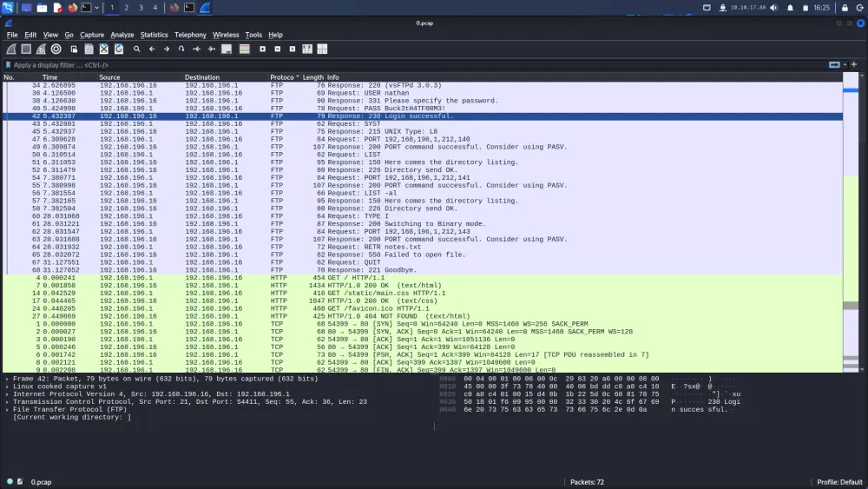This screenshot has width=868, height=489.
Task: Zoom out the packet text
Action: click(278, 50)
